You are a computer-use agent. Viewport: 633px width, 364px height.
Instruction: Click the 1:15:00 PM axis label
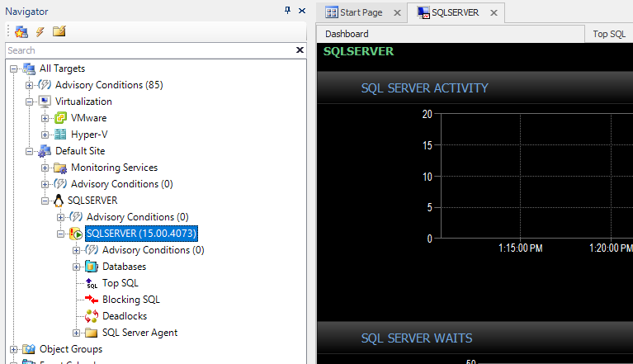521,248
